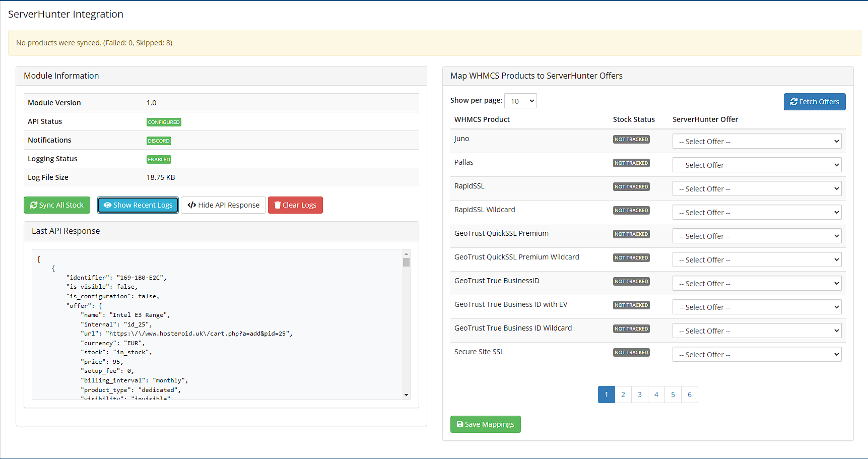The height and width of the screenshot is (459, 868).
Task: Click the ENABLED logging status badge
Action: click(x=159, y=159)
